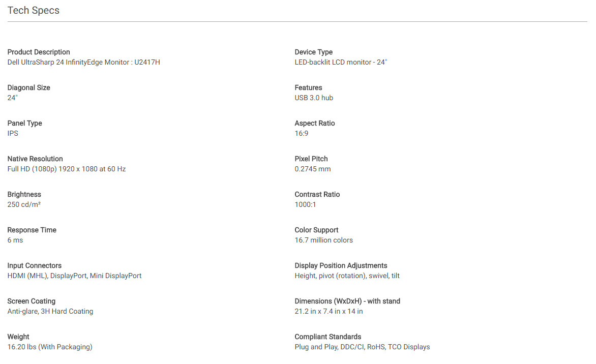Screen dimensions: 596x364
Task: Select the Product Description label
Action: click(39, 52)
